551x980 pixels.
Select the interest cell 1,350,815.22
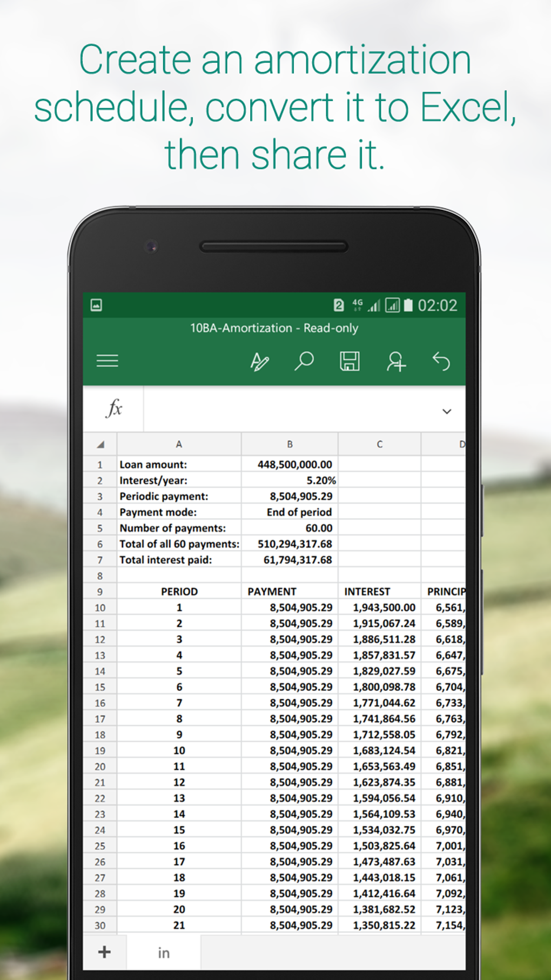379,925
